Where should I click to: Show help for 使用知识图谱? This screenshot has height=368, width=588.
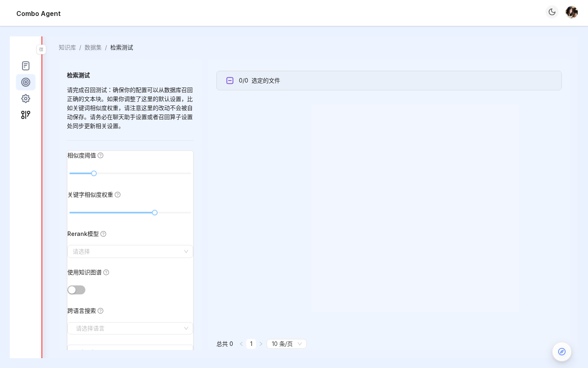coord(106,272)
